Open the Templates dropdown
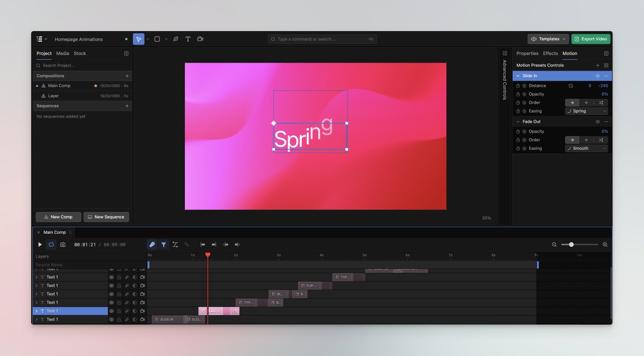Screen dimensions: 644x356 pyautogui.click(x=548, y=39)
